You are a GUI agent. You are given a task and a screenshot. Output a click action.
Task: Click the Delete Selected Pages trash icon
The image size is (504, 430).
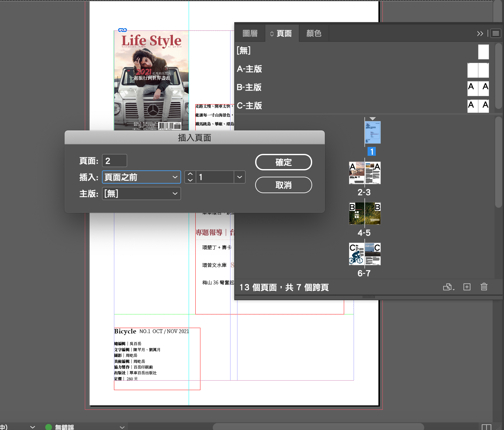click(484, 287)
